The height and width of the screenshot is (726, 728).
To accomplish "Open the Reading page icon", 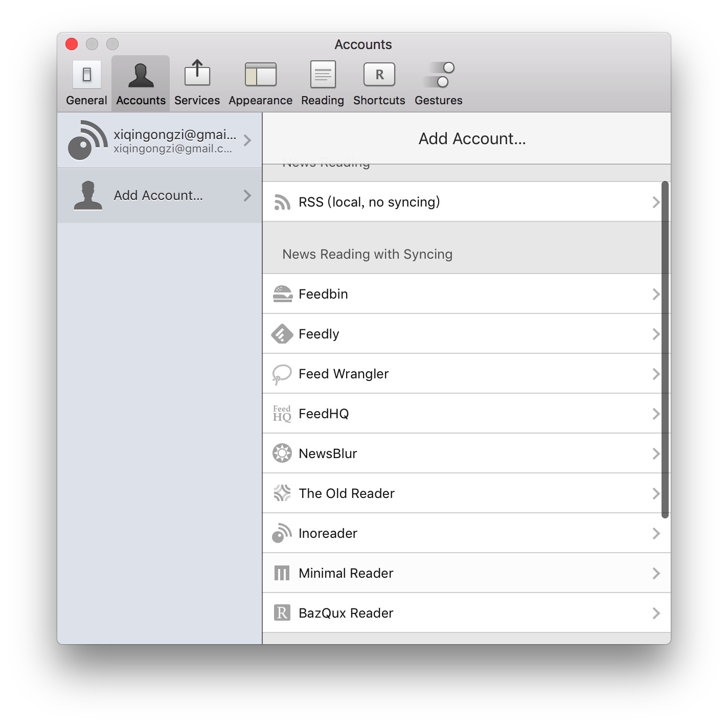I will pos(323,75).
